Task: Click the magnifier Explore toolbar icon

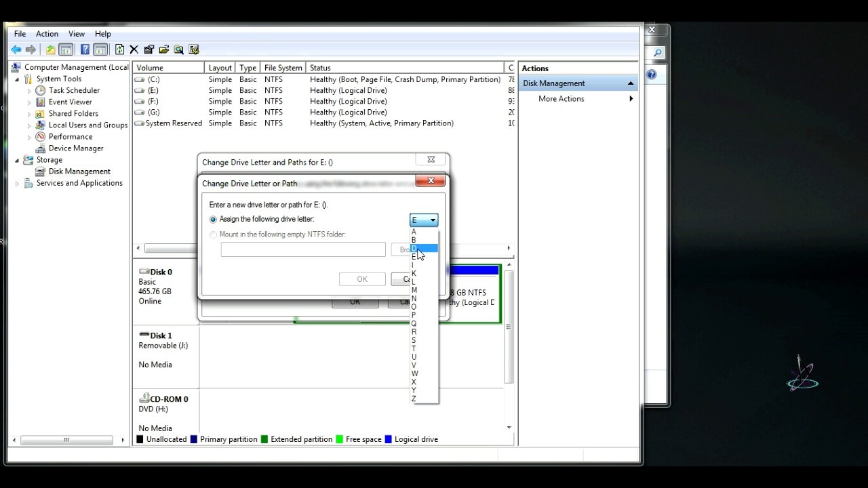Action: coord(178,49)
